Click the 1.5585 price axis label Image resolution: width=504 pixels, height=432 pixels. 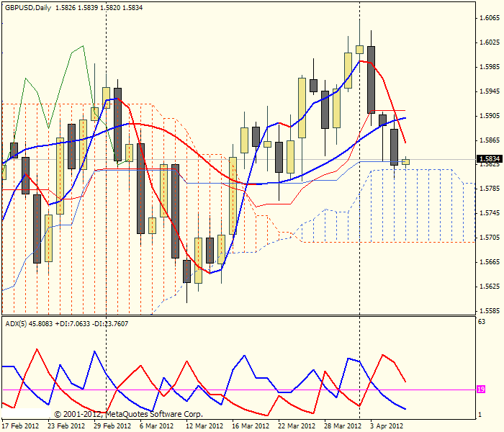(490, 311)
